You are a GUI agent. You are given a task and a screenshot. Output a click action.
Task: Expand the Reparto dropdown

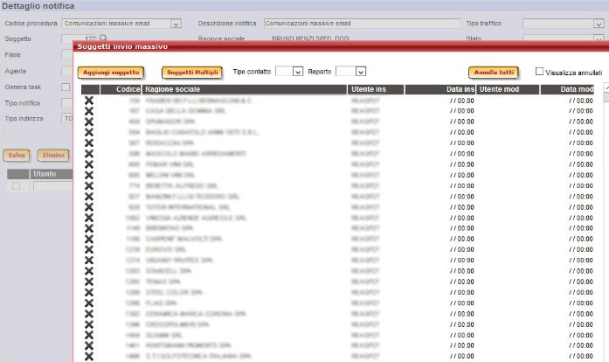pyautogui.click(x=361, y=71)
